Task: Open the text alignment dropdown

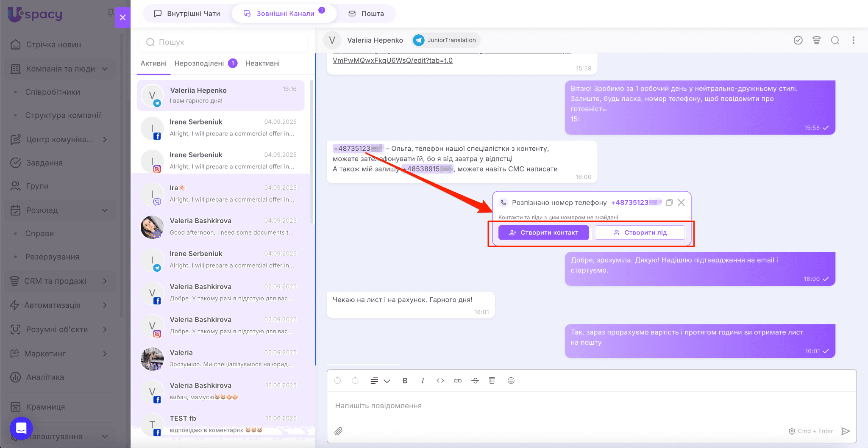Action: point(380,381)
